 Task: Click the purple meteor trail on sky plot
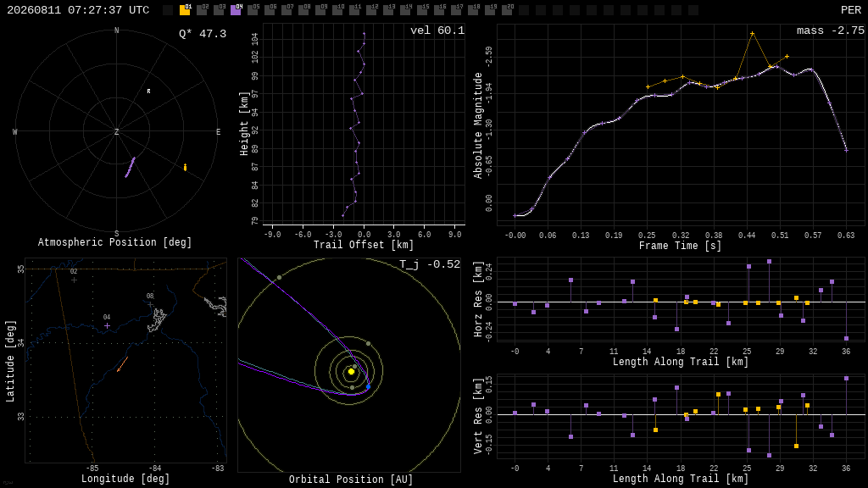(x=130, y=167)
